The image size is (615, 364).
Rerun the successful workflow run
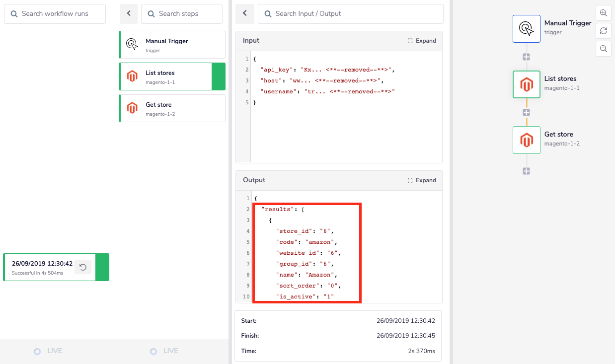(83, 267)
